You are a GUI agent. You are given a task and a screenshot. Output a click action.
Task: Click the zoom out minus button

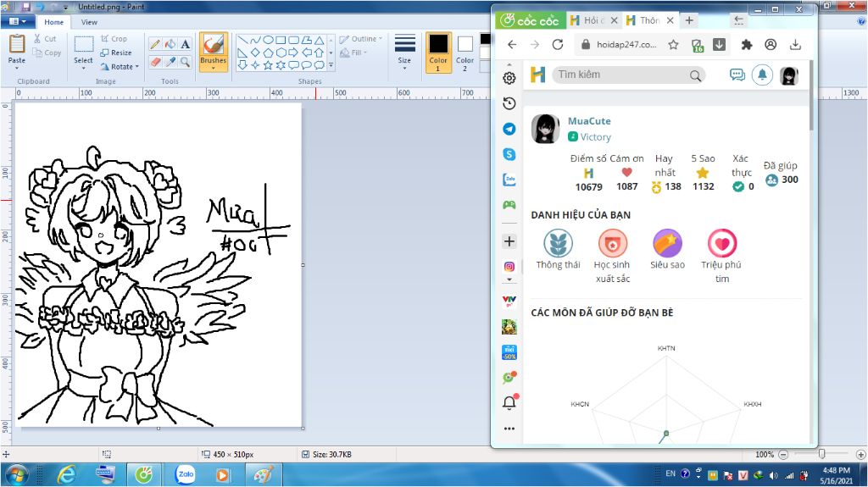coord(783,454)
